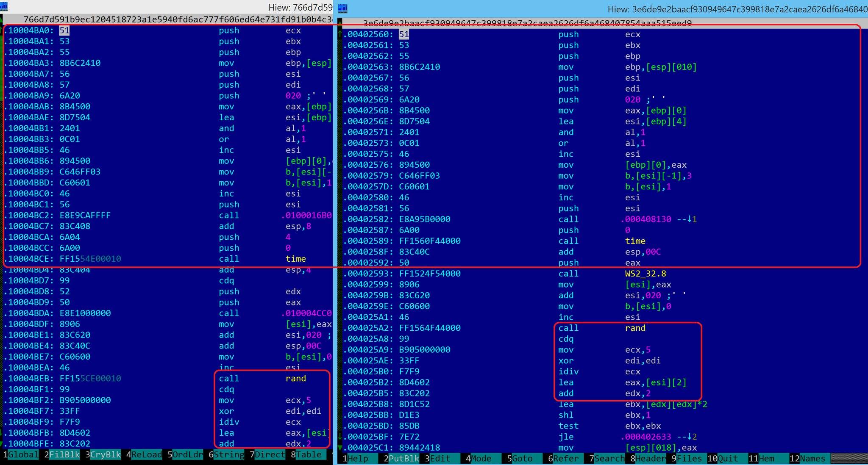Image resolution: width=868 pixels, height=465 pixels.
Task: Click 1 Global in the left function bar
Action: [x=23, y=454]
